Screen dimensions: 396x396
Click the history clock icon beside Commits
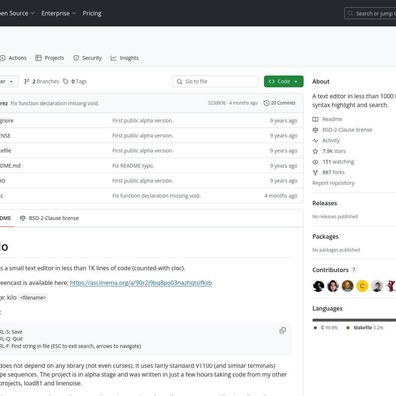(266, 103)
